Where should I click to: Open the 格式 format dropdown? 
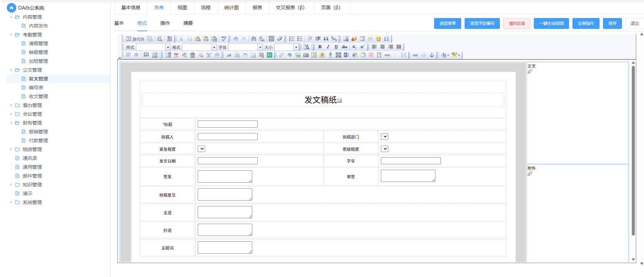pos(214,47)
